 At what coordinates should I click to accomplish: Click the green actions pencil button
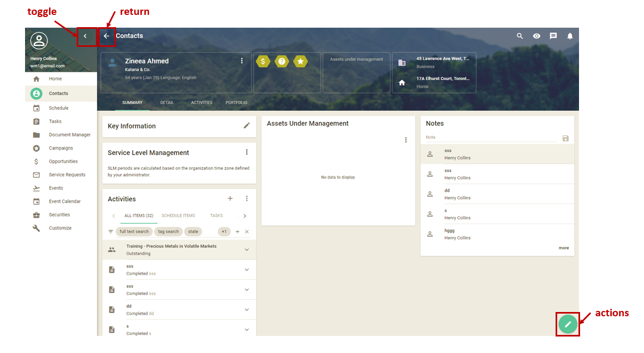coord(567,324)
